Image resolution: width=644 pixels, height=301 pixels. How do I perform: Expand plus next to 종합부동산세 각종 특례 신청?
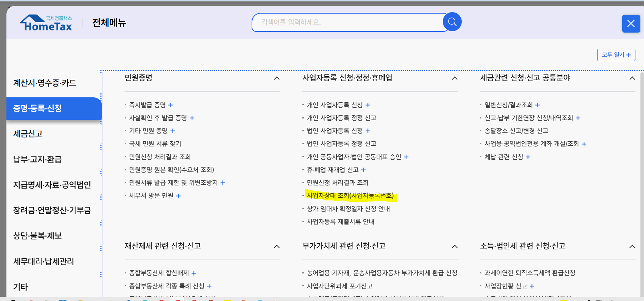point(209,286)
